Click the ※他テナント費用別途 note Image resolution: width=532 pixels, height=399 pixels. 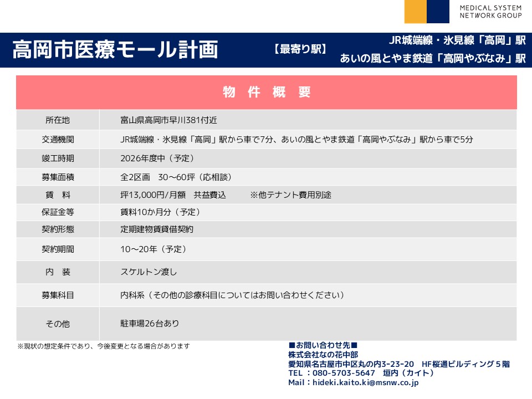coord(291,195)
